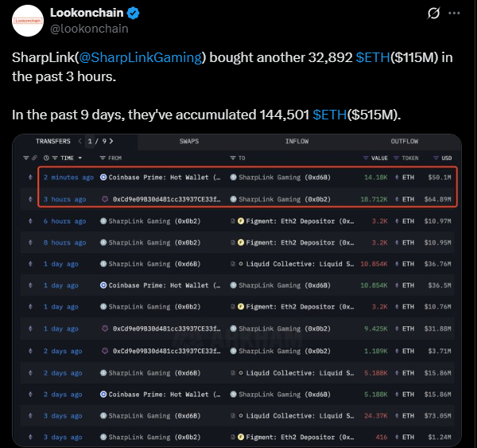Image resolution: width=477 pixels, height=448 pixels.
Task: Open the three-dot more options menu
Action: 454,13
